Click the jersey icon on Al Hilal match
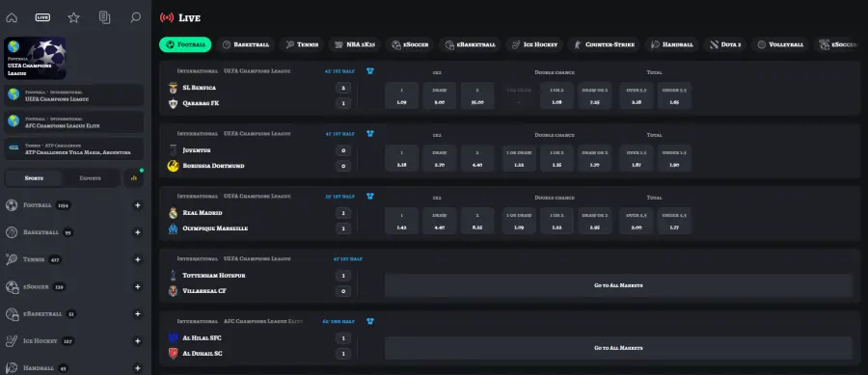868x375 pixels. coord(369,321)
